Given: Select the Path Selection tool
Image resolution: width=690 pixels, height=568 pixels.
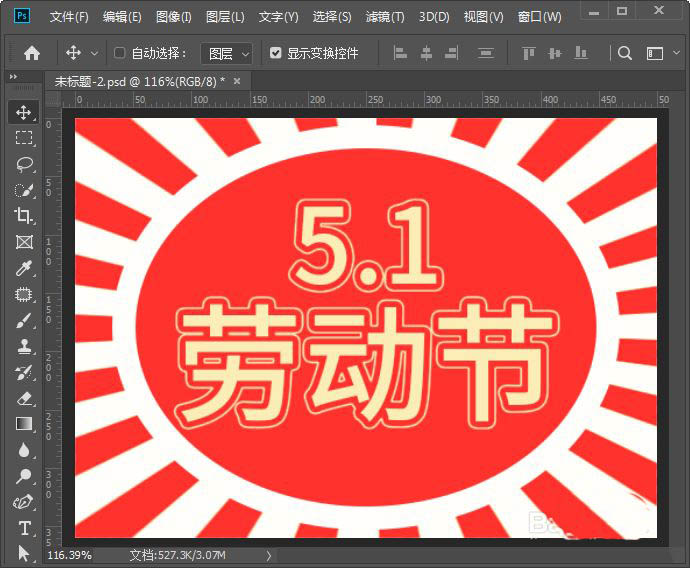Looking at the screenshot, I should click(x=24, y=553).
